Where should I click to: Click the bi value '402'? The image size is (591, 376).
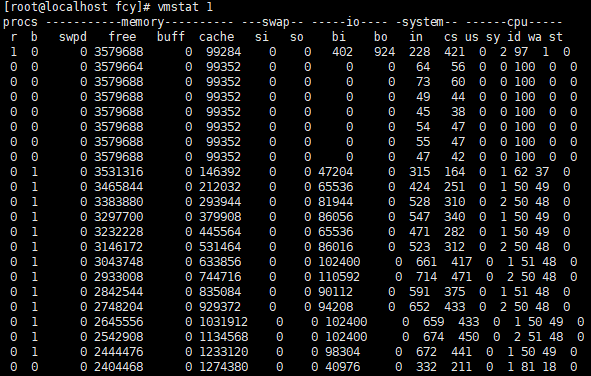click(x=342, y=52)
